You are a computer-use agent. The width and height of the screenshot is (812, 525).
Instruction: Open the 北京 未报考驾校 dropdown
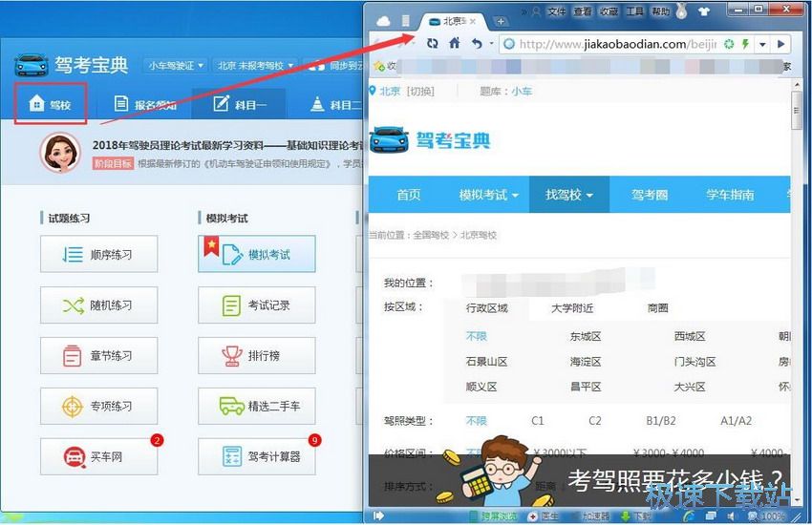pos(255,66)
